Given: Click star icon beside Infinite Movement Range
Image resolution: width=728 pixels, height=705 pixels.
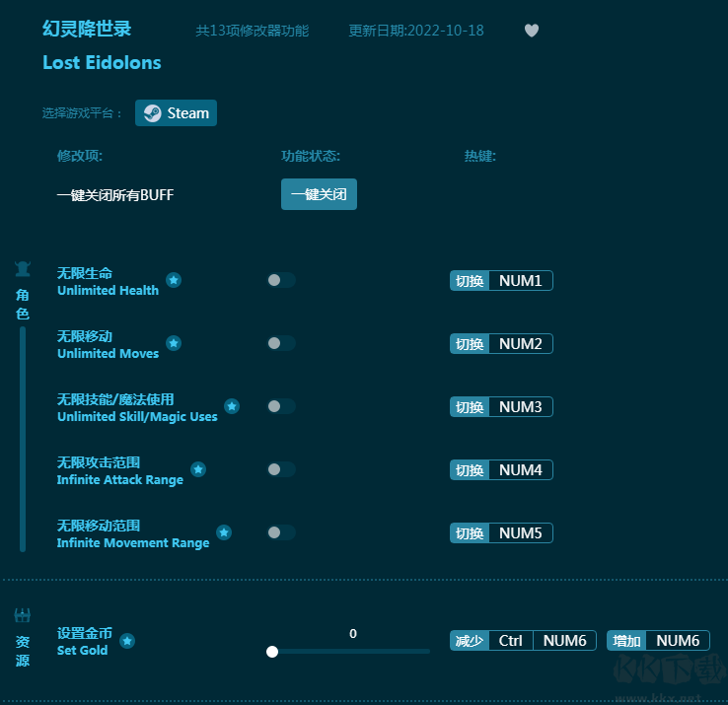Looking at the screenshot, I should coord(224,532).
